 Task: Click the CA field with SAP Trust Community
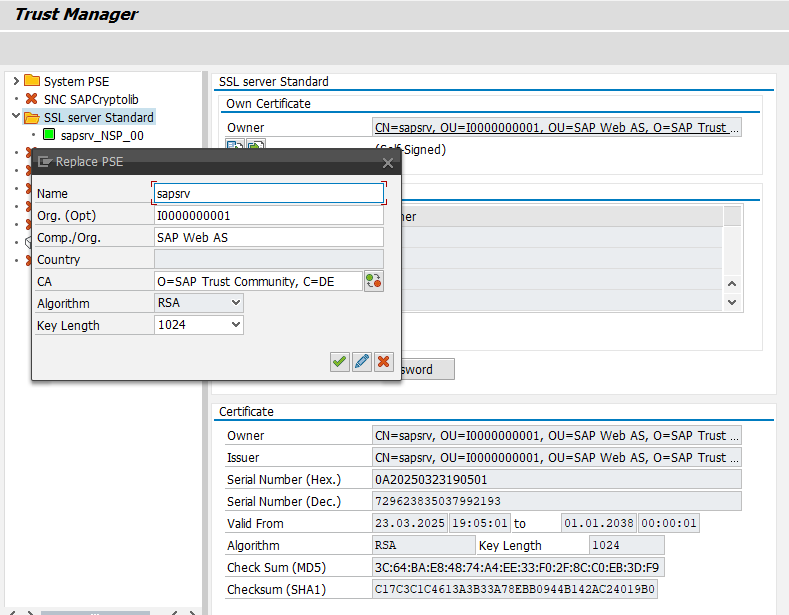[258, 281]
